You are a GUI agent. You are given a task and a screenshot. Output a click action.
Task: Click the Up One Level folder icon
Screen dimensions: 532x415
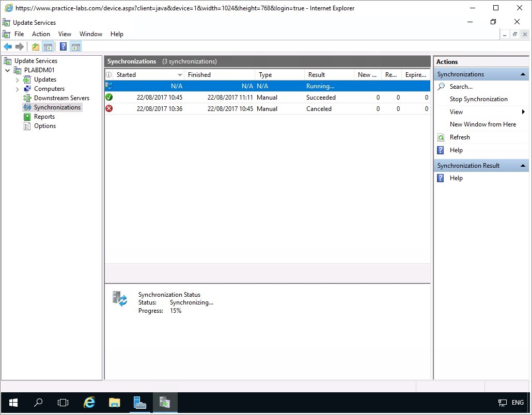36,47
